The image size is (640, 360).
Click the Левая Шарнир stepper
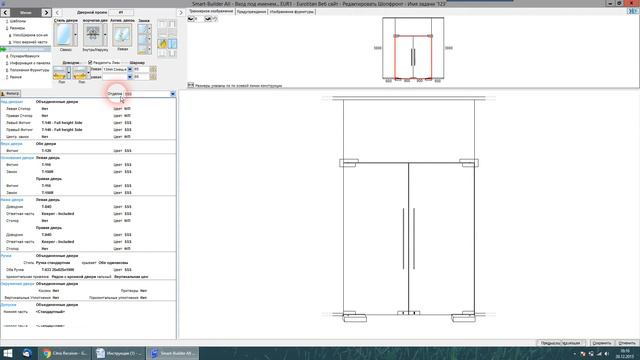153,69
